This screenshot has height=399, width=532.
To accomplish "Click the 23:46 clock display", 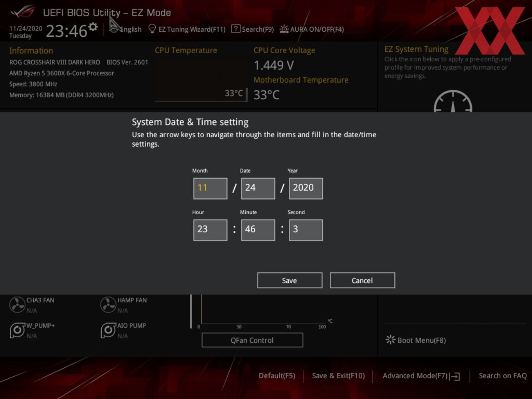I will point(66,31).
